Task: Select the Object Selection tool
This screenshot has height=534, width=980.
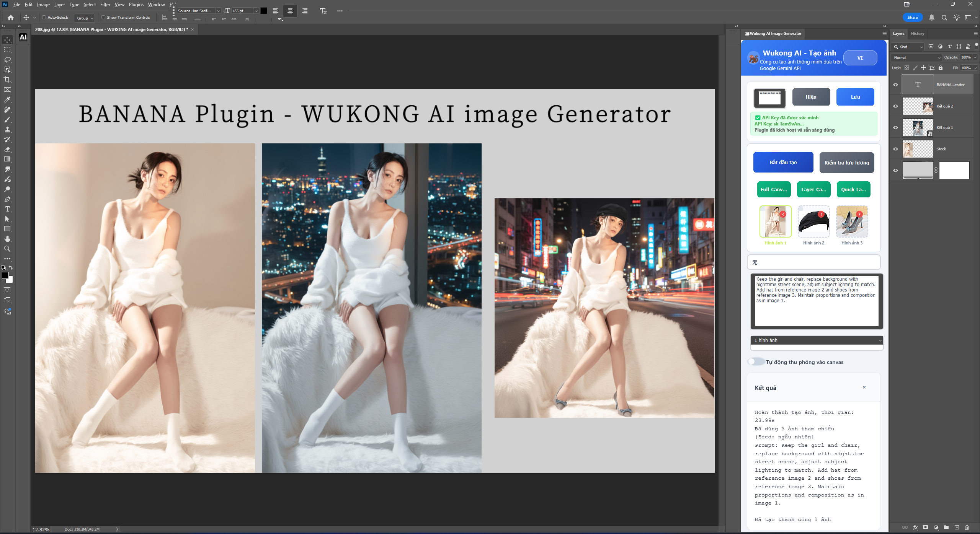Action: point(7,70)
